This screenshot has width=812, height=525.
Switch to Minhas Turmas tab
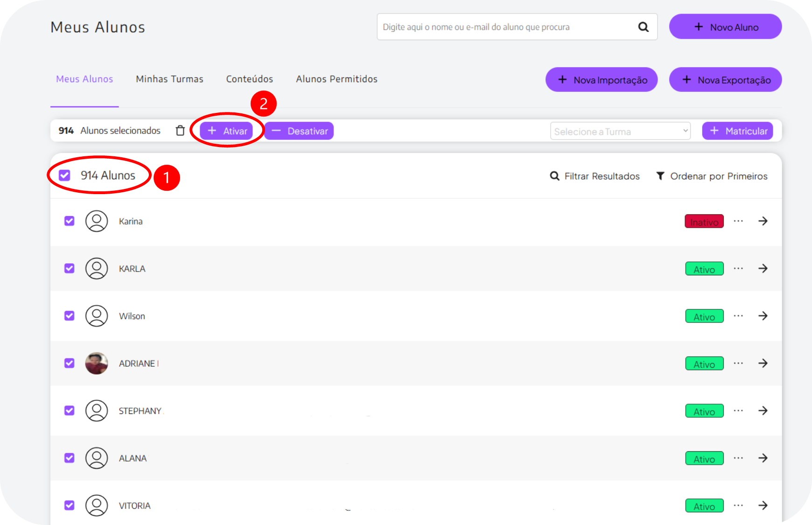click(169, 79)
